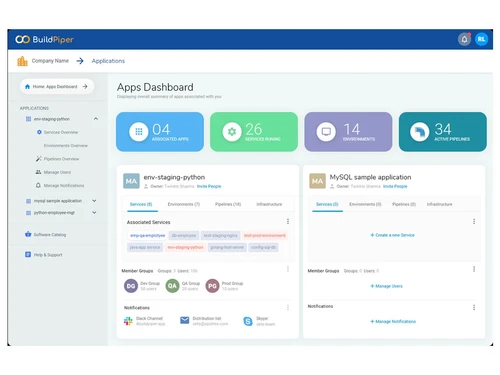
Task: Open Environments Overview in sidebar
Action: 66,146
